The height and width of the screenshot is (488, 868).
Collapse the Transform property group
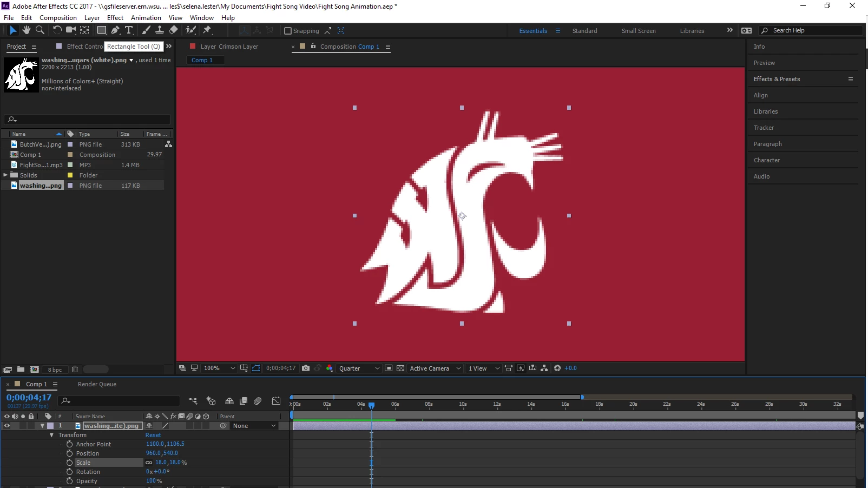point(52,435)
